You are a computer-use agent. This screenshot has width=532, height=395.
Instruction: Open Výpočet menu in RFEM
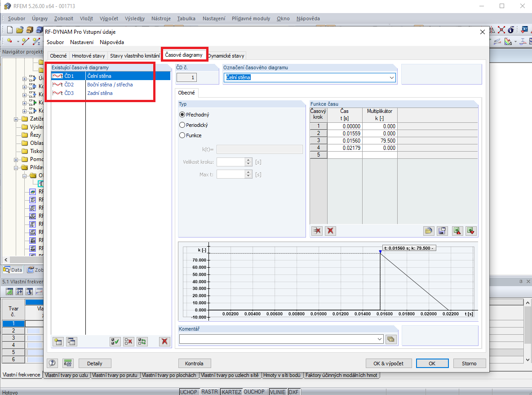[x=109, y=18]
